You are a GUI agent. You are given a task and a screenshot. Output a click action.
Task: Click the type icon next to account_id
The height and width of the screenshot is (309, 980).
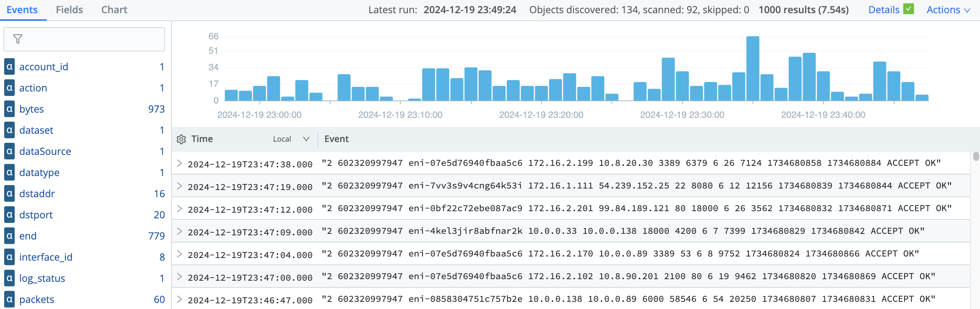click(9, 66)
